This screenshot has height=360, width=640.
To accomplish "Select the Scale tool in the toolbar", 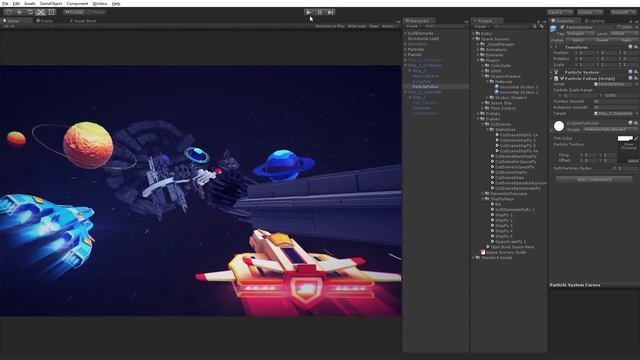I will coord(41,12).
